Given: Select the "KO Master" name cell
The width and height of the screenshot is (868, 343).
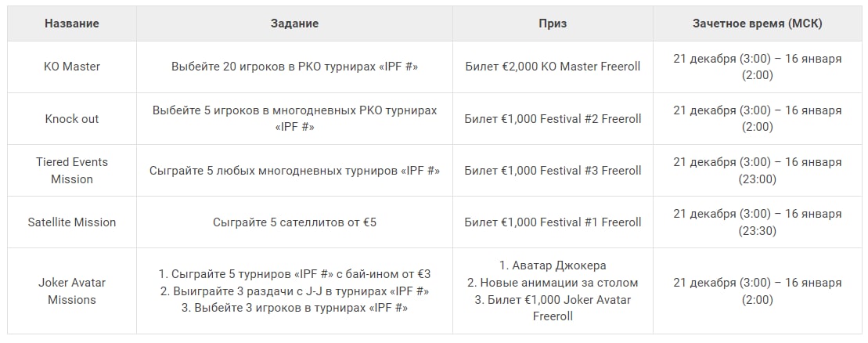Looking at the screenshot, I should pos(72,67).
